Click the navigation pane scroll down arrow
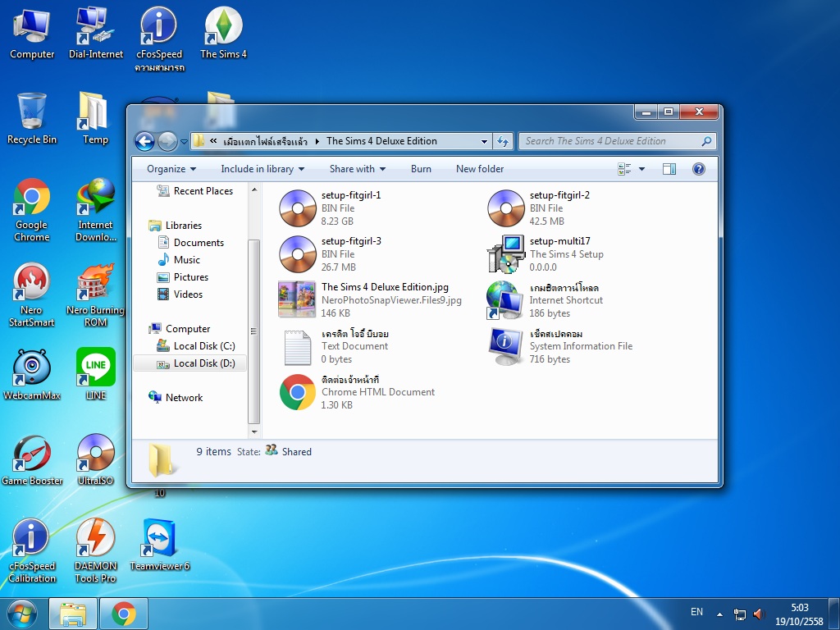The height and width of the screenshot is (630, 840). click(x=254, y=431)
